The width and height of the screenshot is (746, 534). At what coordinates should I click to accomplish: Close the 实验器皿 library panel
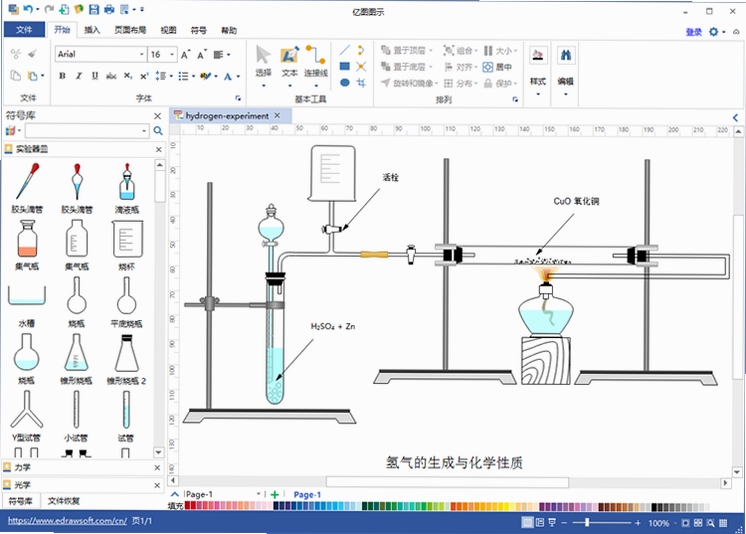tap(158, 149)
